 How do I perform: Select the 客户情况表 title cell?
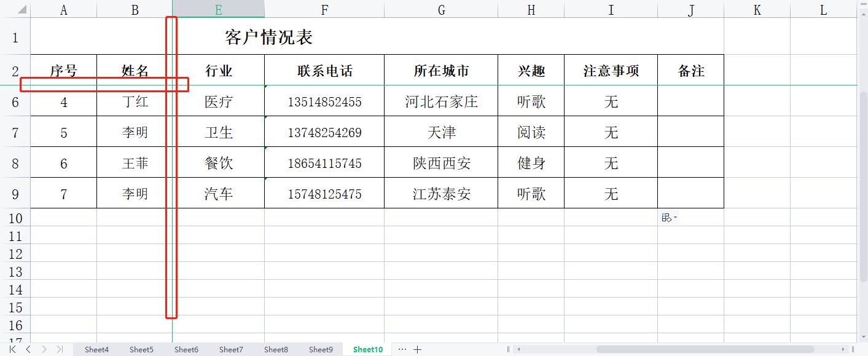pos(267,36)
